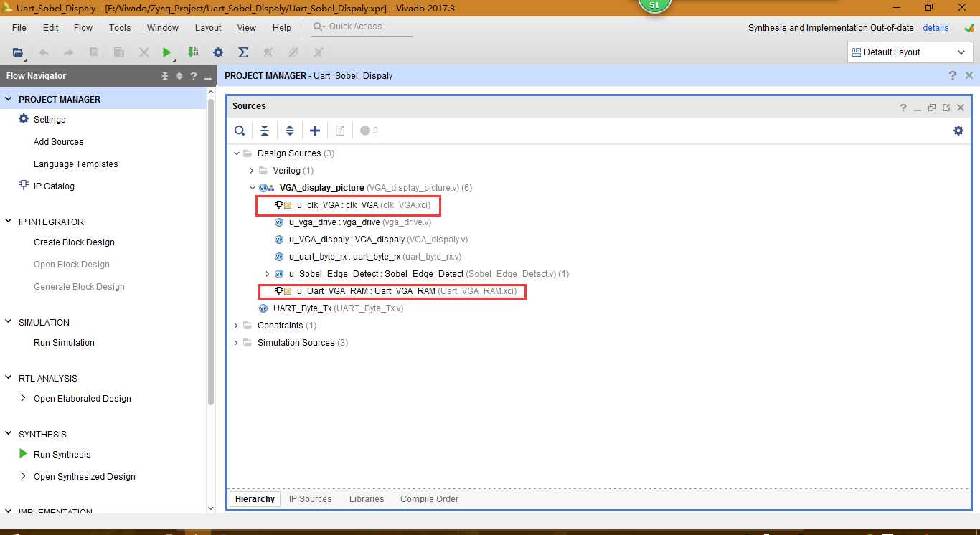The height and width of the screenshot is (535, 980).
Task: Collapse all in Flow Navigator header
Action: point(165,76)
